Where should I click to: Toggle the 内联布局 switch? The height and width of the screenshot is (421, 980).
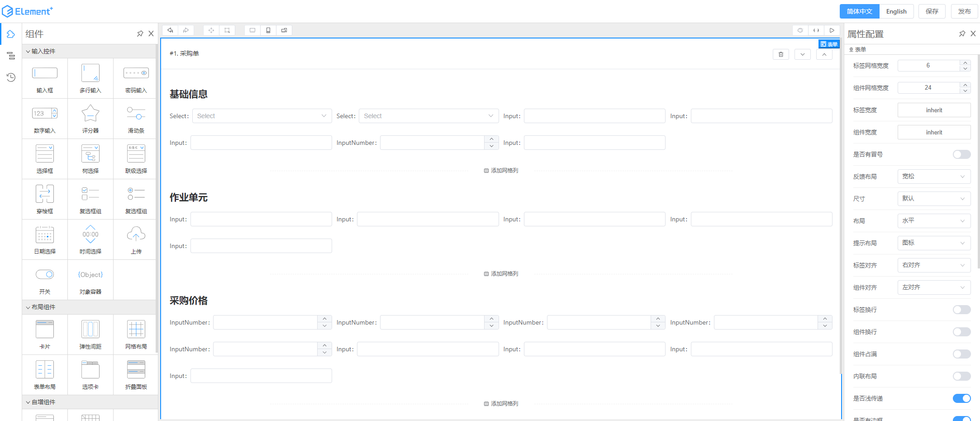pyautogui.click(x=962, y=376)
